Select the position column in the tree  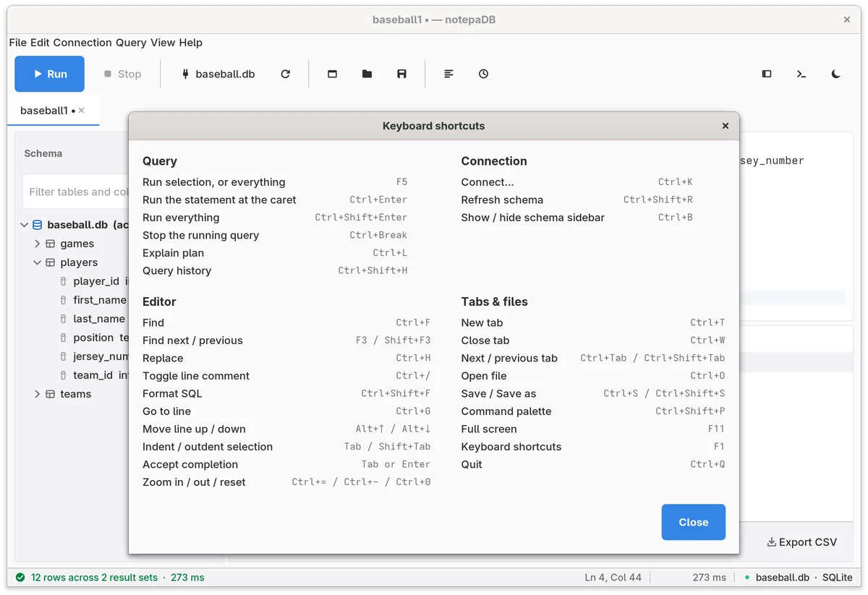tap(93, 338)
